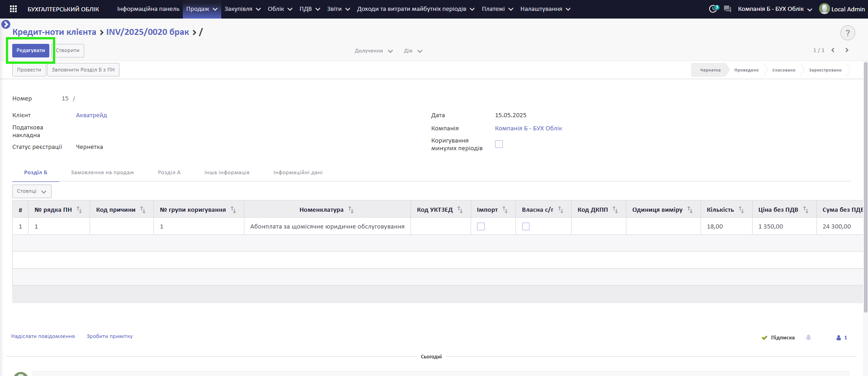Open Компанія Б - БУХ Облік company link

pyautogui.click(x=529, y=128)
